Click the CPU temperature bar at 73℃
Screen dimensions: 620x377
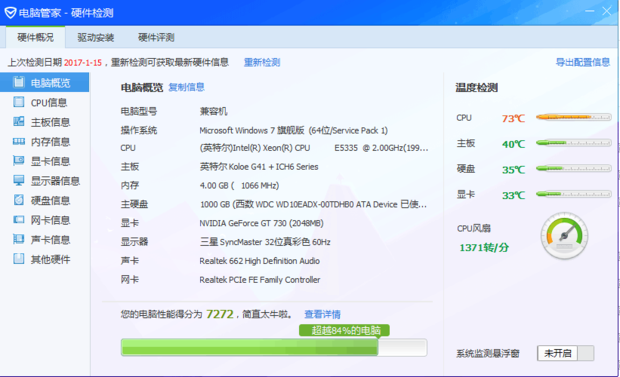(574, 117)
